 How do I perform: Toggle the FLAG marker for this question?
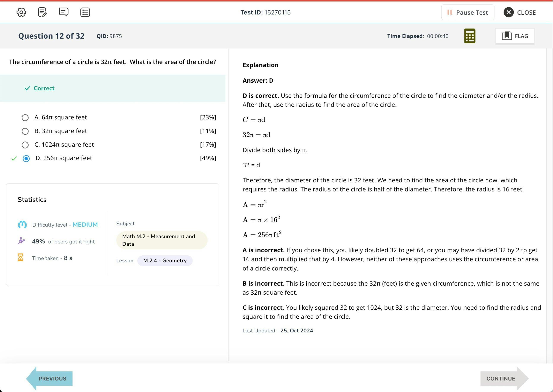point(515,36)
